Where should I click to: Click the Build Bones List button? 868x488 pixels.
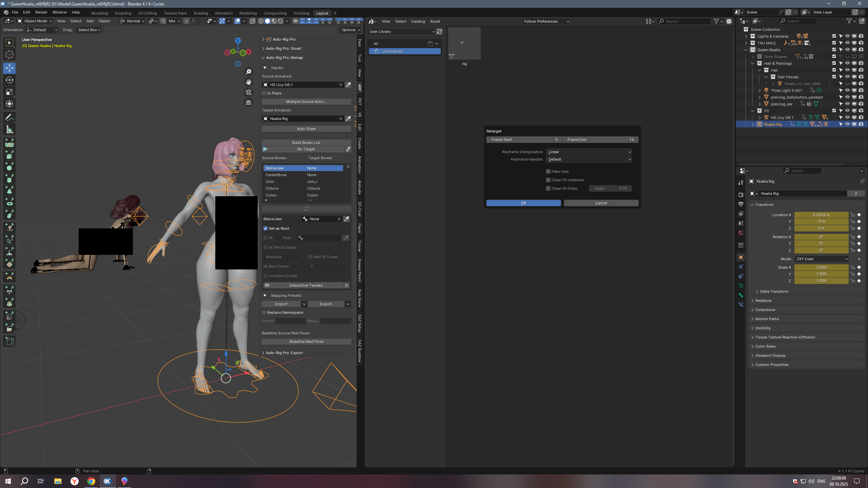coord(306,143)
